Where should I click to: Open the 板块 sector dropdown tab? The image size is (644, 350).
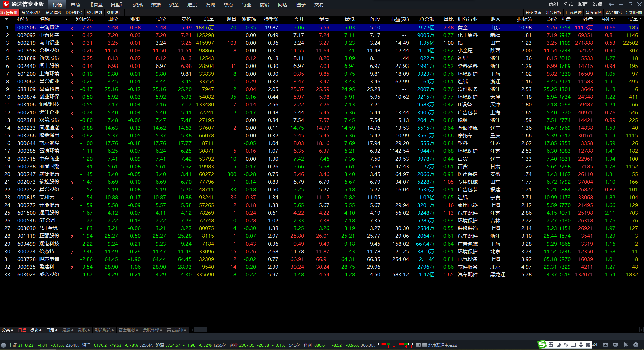coord(36,330)
